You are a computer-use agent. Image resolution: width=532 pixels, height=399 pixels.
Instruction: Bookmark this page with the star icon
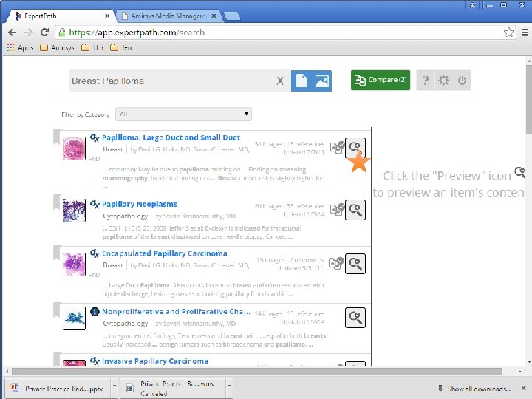508,33
